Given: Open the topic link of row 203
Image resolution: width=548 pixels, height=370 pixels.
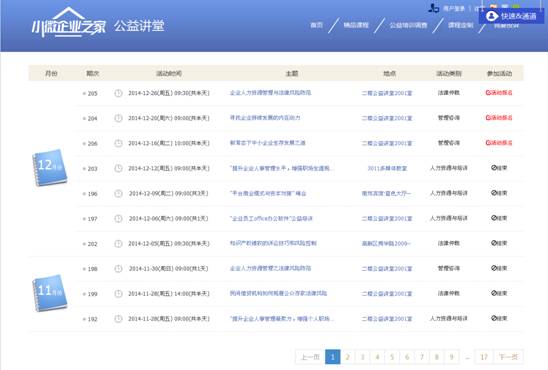Looking at the screenshot, I should (x=282, y=168).
